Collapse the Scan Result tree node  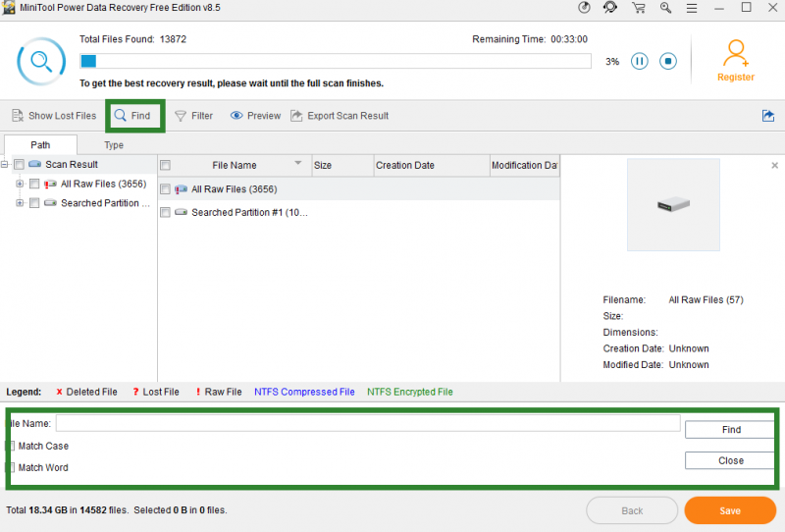[5, 164]
